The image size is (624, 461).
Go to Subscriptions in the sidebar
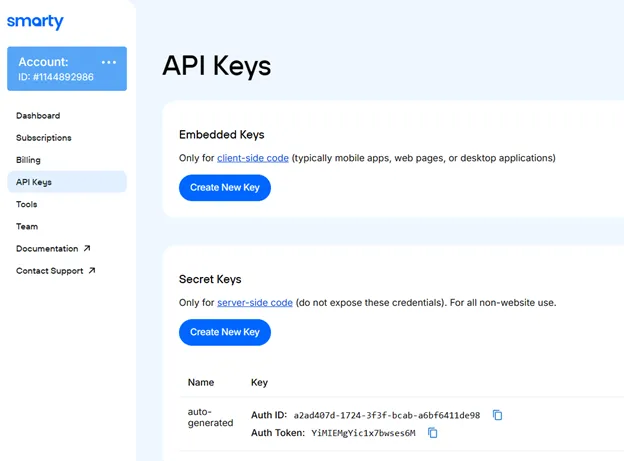click(44, 138)
